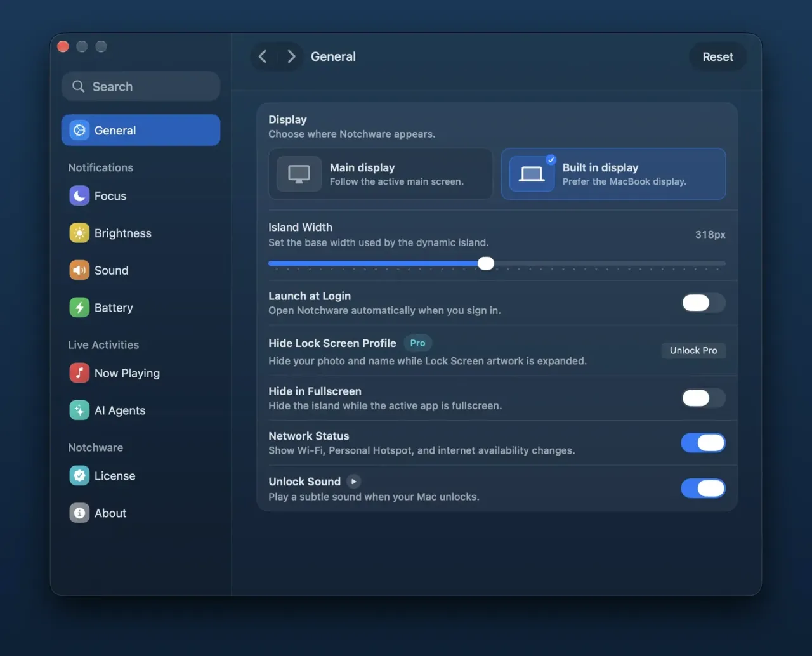812x656 pixels.
Task: Click the Notifications section header
Action: click(101, 167)
